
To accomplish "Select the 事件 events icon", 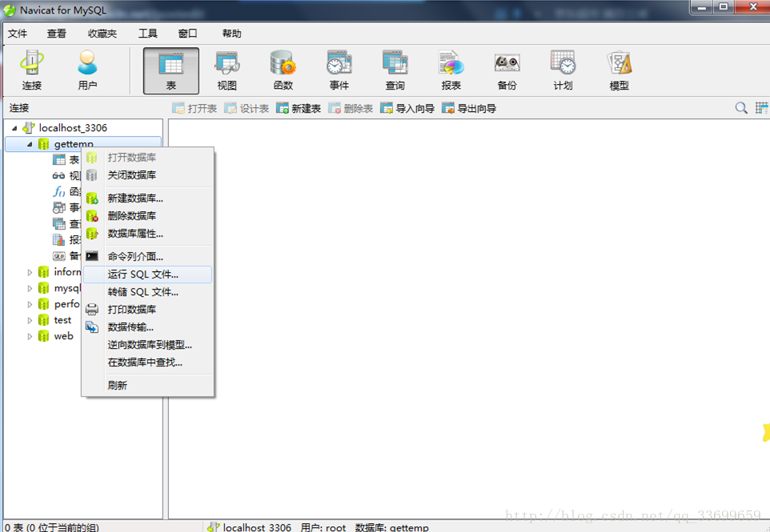I will [339, 70].
